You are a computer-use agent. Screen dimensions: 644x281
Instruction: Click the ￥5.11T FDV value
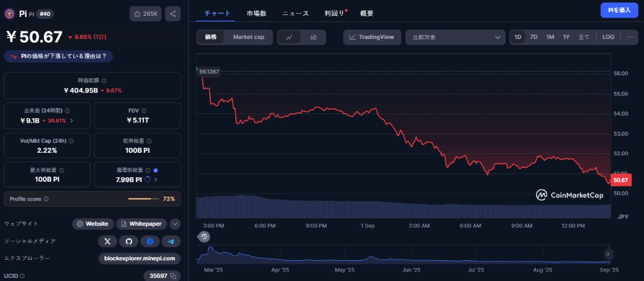tap(138, 120)
